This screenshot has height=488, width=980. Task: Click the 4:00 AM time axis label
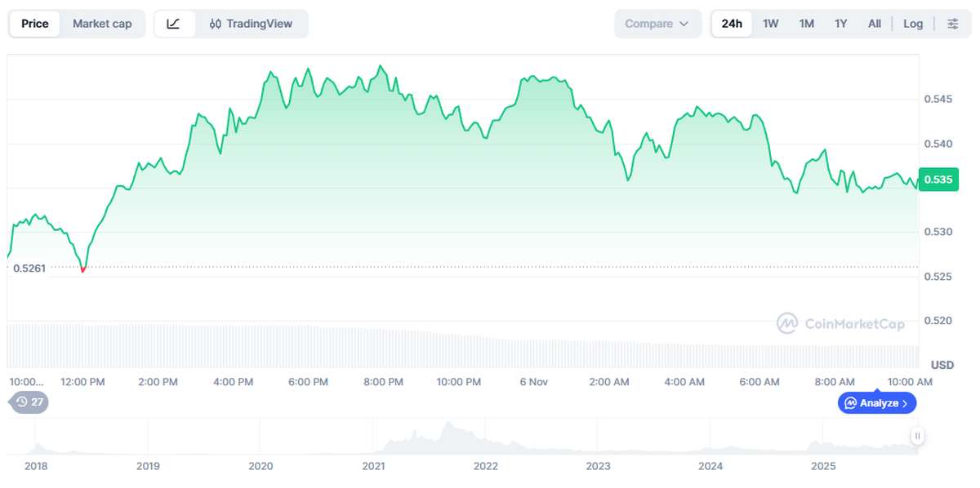[x=684, y=382]
